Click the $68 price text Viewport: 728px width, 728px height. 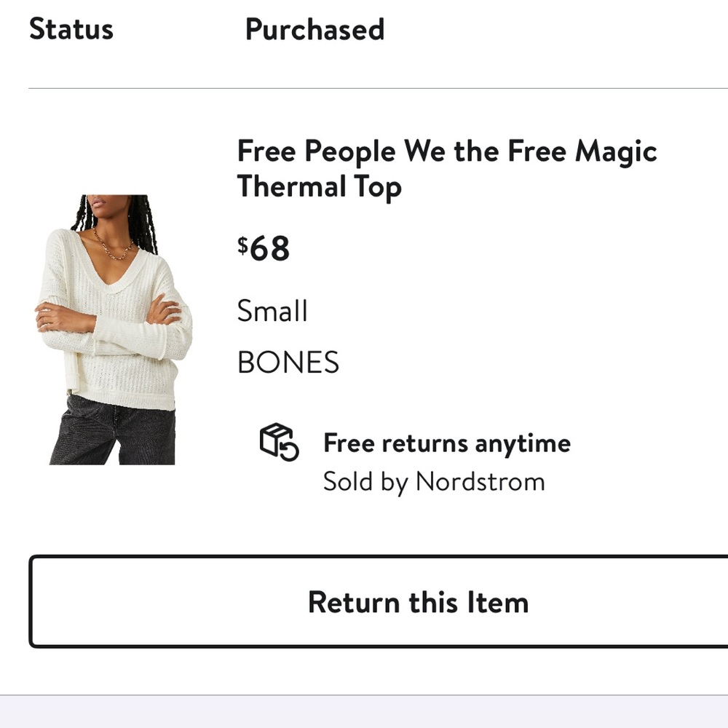264,249
